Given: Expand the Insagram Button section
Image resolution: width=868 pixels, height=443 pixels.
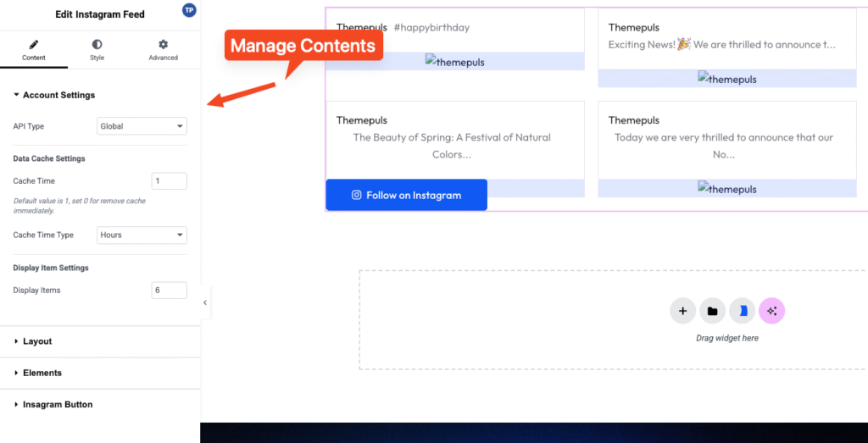Looking at the screenshot, I should pyautogui.click(x=57, y=405).
